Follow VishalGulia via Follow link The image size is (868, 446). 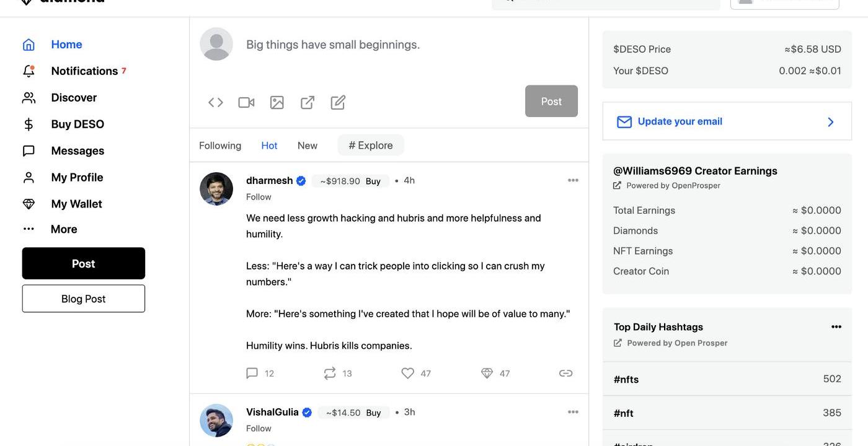(x=259, y=428)
